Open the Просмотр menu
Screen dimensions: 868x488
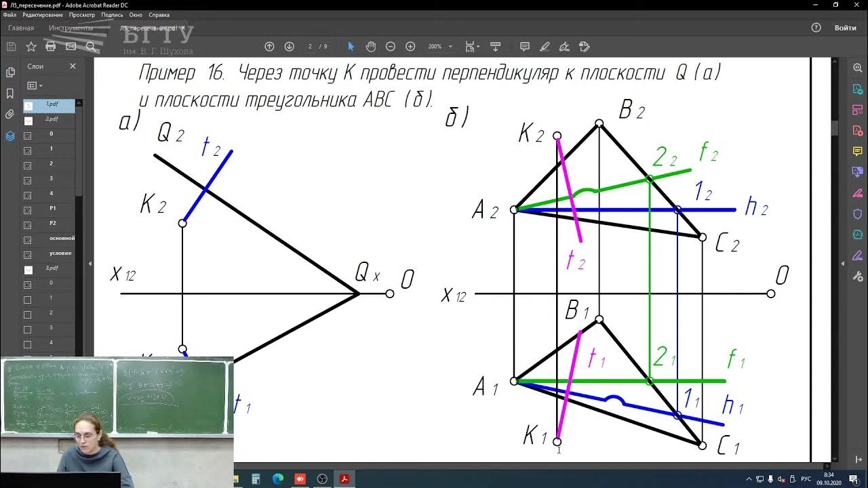click(x=82, y=15)
